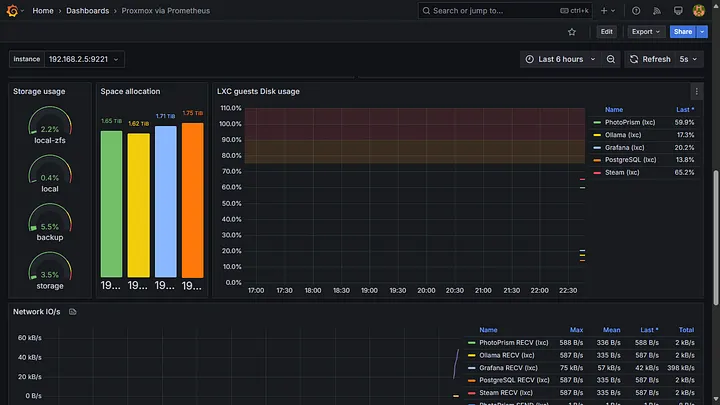Click the green 1.65 TiB bar
This screenshot has height=405, width=720.
(111, 204)
